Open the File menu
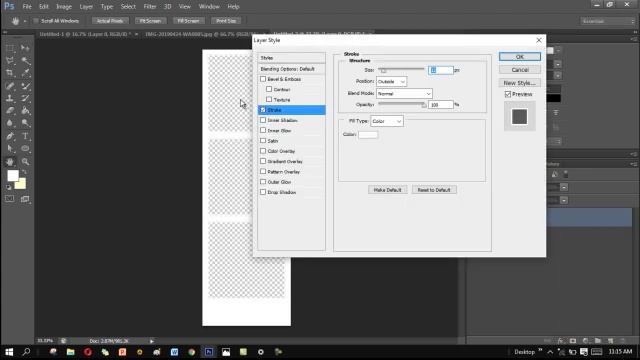Image resolution: width=640 pixels, height=360 pixels. [x=27, y=7]
